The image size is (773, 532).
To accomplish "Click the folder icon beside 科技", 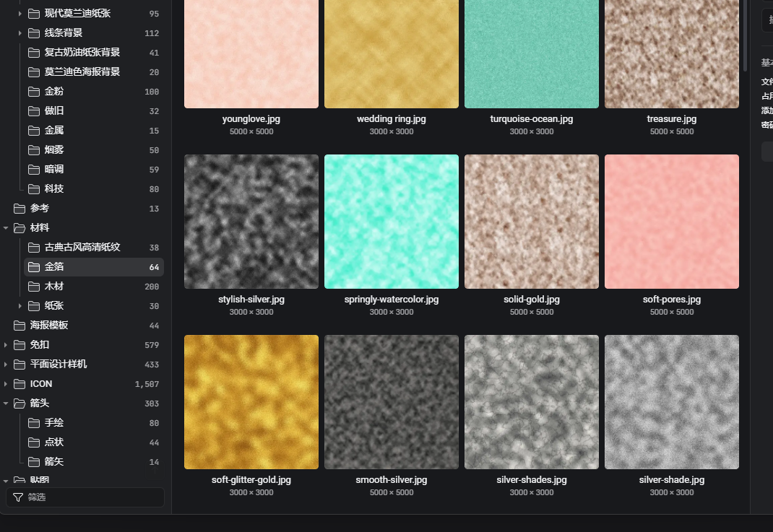I will 34,189.
